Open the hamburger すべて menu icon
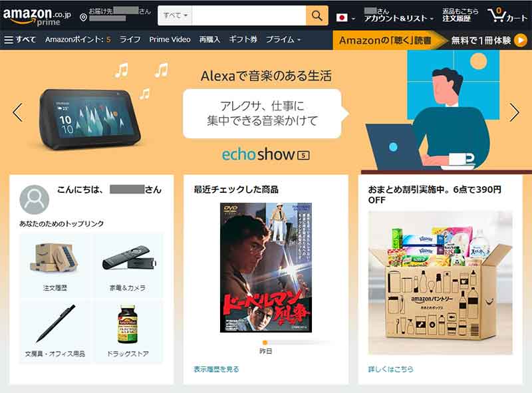532x393 pixels. 9,40
